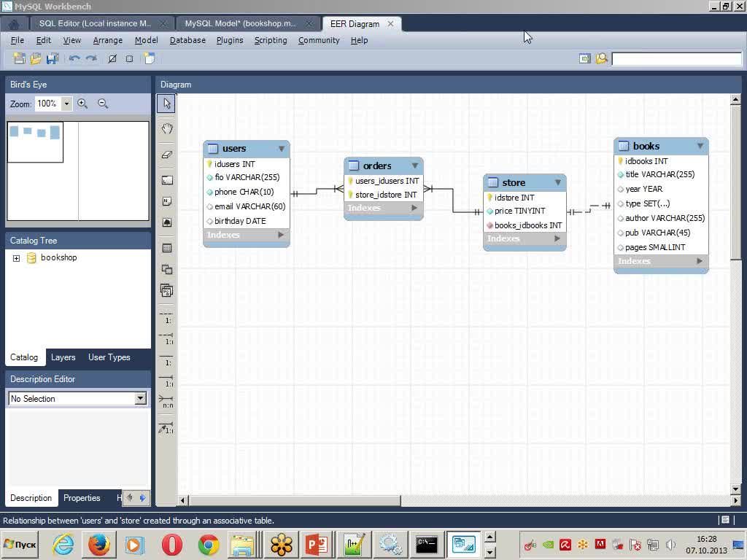Open the Arrange menu
Viewport: 747px width, 560px height.
[108, 41]
